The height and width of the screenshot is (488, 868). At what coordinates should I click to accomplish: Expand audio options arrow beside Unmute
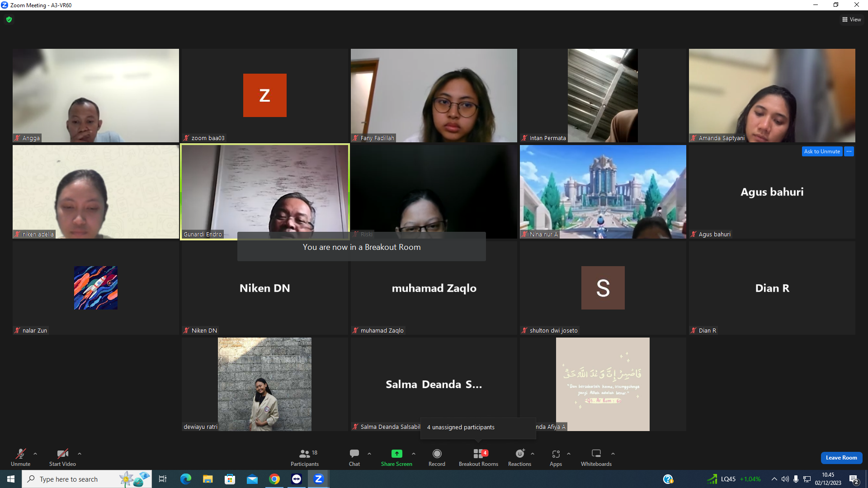35,454
